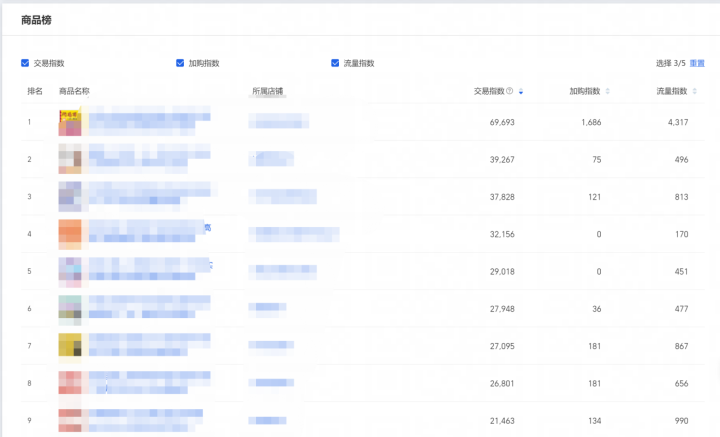Image resolution: width=720 pixels, height=437 pixels.
Task: Click the 选择 3/5 selection counter
Action: point(670,63)
